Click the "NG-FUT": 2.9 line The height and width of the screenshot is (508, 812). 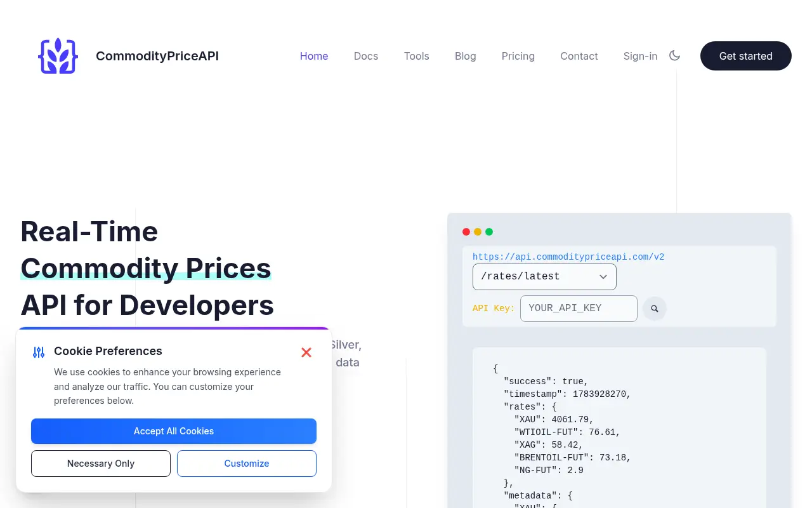[549, 471]
